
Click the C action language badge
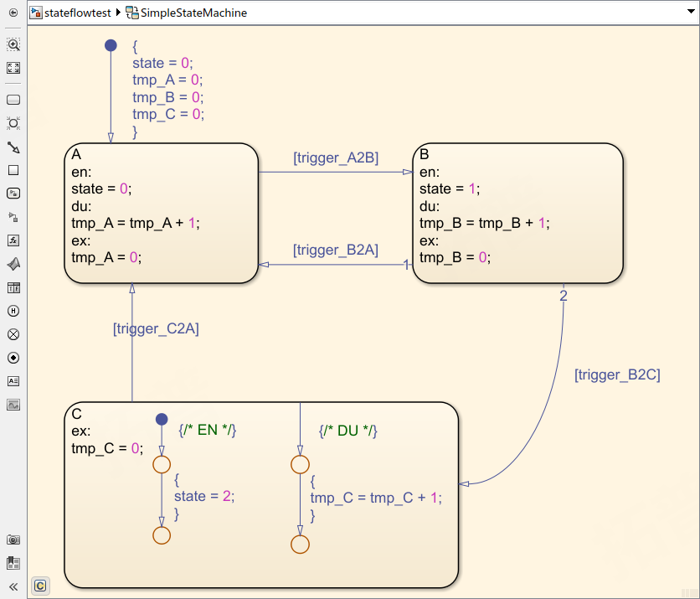(x=39, y=586)
